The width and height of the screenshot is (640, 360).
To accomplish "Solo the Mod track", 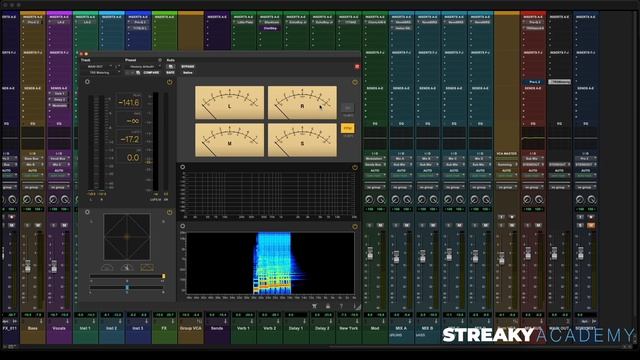I will point(369,225).
